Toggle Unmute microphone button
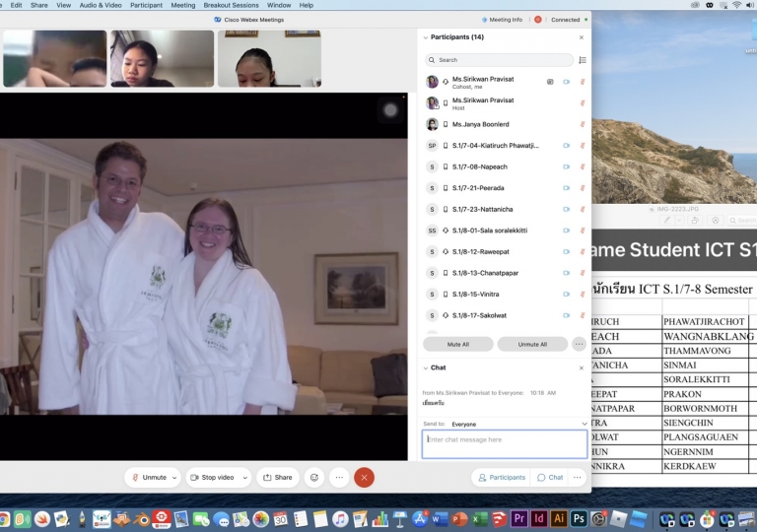This screenshot has width=757, height=532. point(149,478)
